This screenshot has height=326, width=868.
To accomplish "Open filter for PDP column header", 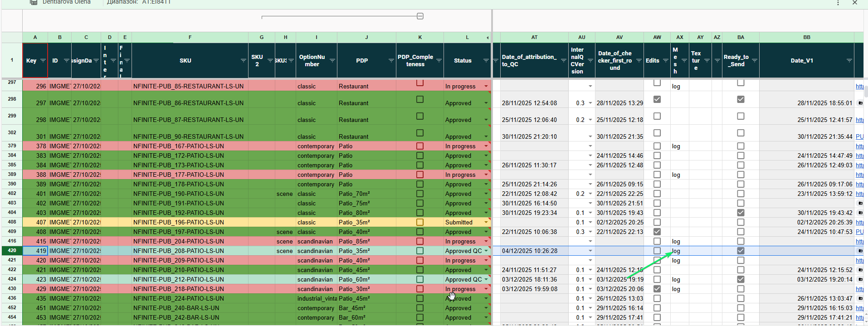I will point(391,61).
